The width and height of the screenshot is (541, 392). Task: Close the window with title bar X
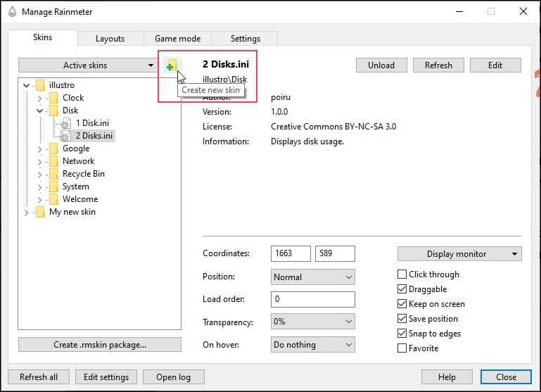[x=523, y=12]
